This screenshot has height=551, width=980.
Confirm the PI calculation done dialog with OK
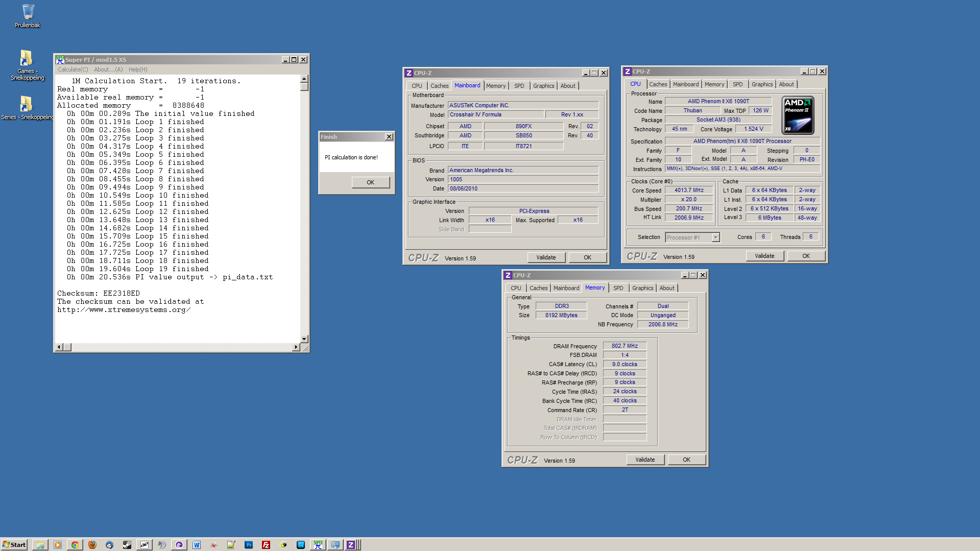370,182
